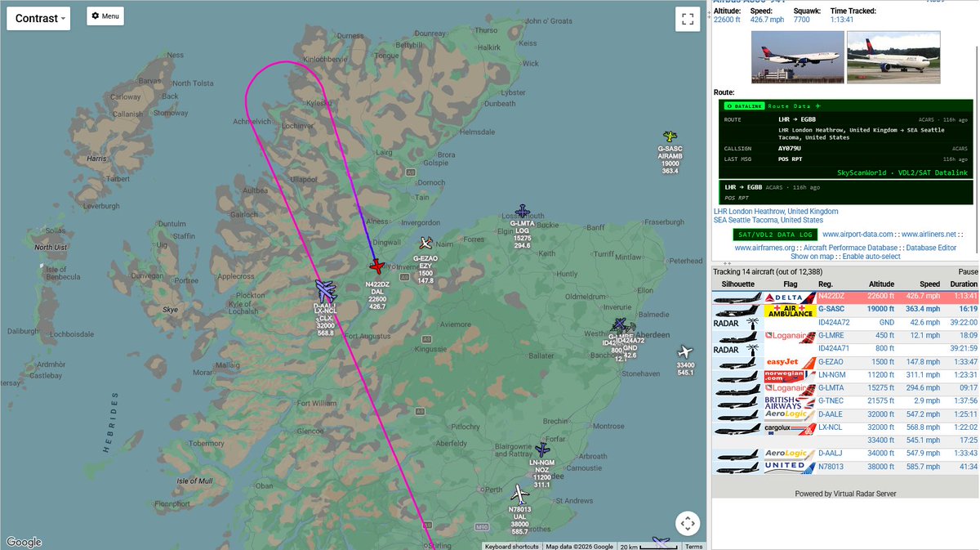Select the LN-NGM Norwegian plane marker

click(x=541, y=449)
